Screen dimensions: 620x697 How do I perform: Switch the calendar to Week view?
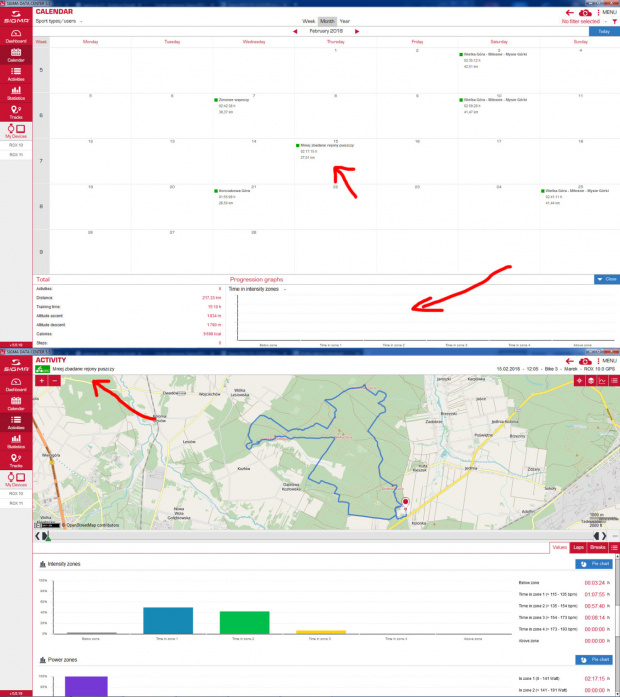pos(309,20)
